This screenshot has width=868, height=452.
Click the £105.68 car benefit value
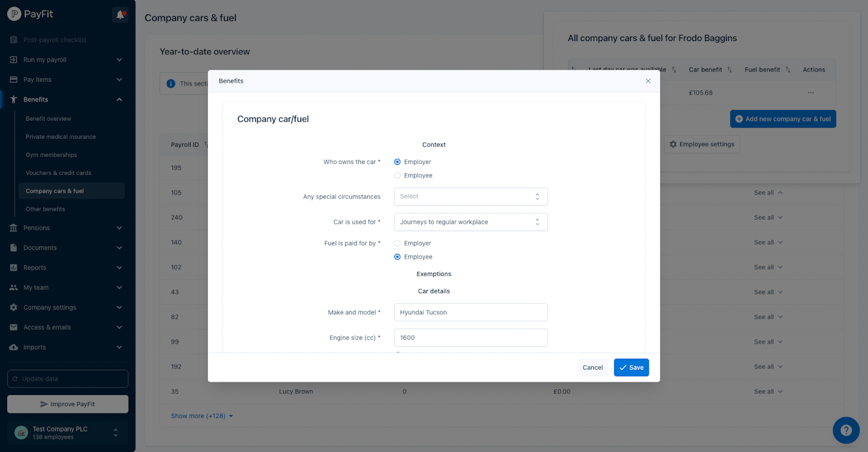(700, 92)
